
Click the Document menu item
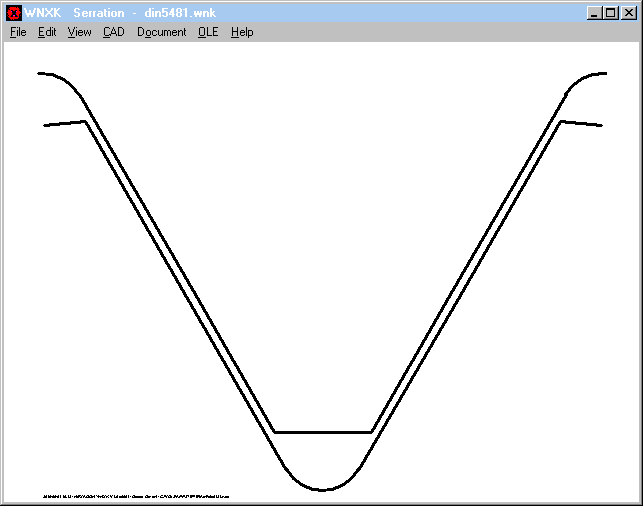161,32
